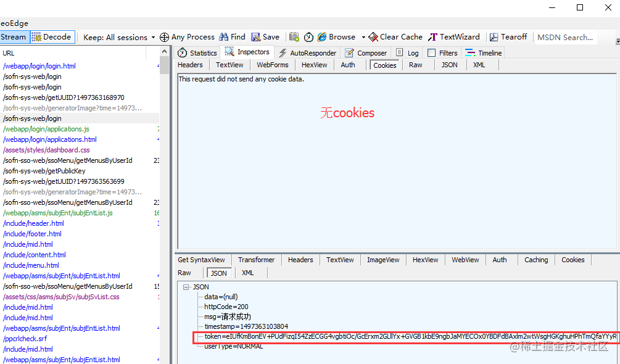Open the TextWizard tool
The image size is (620, 364).
453,37
